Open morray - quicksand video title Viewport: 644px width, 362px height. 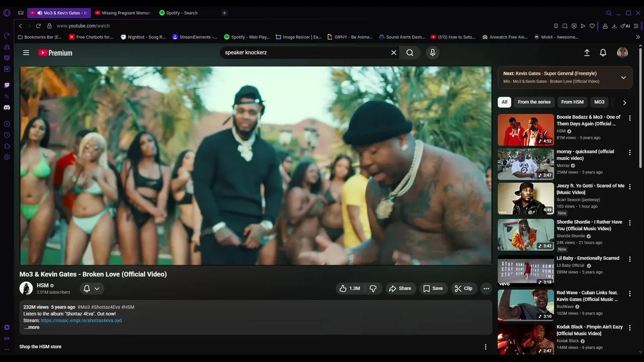[x=585, y=155]
